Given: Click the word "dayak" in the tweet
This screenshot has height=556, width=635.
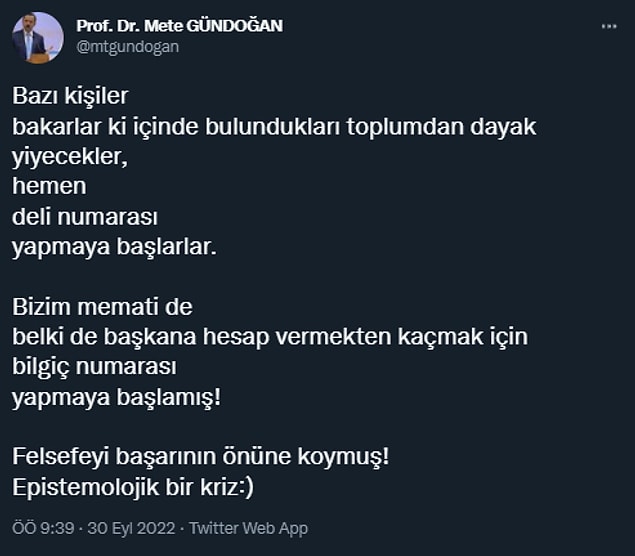Looking at the screenshot, I should pyautogui.click(x=503, y=127).
